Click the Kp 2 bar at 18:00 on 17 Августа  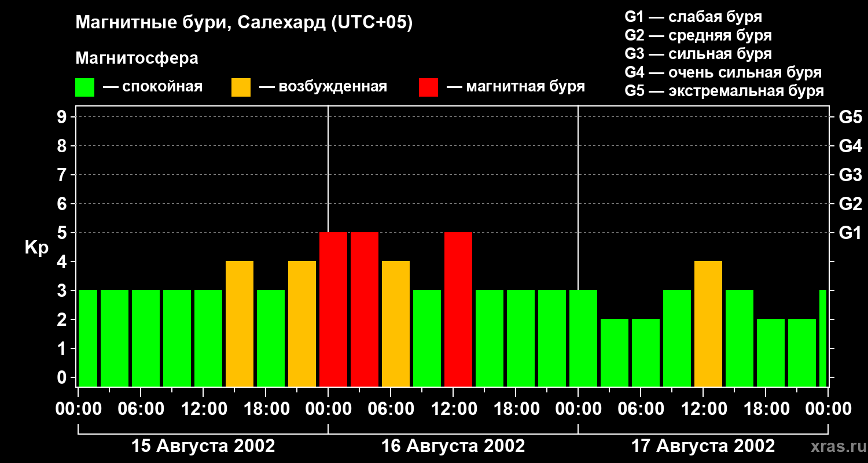click(x=771, y=352)
